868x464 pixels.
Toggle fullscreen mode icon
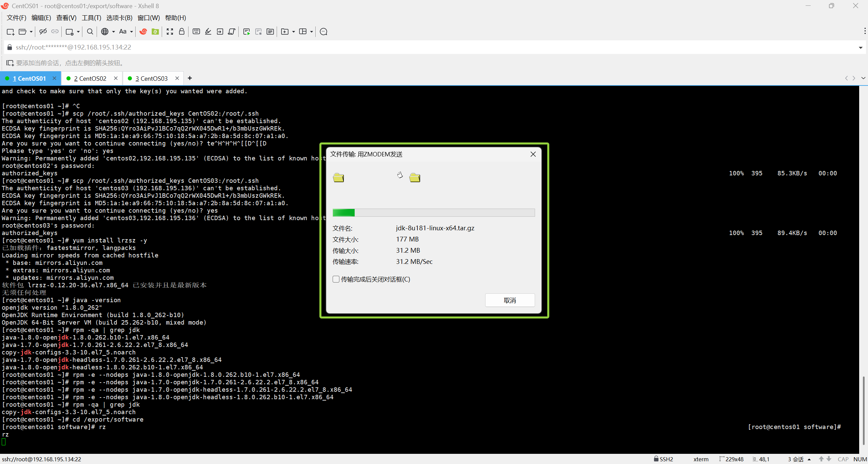[170, 32]
